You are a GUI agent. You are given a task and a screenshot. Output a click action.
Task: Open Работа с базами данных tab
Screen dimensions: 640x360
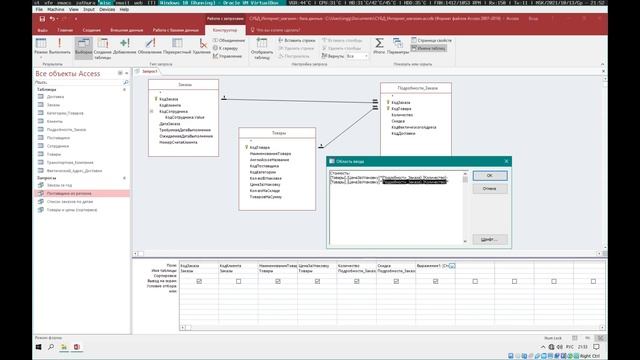(x=176, y=30)
